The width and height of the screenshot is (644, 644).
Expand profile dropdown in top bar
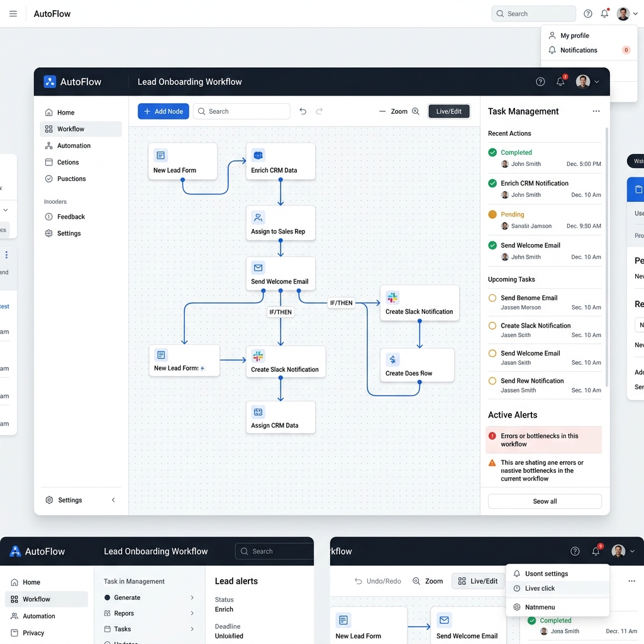(x=635, y=14)
